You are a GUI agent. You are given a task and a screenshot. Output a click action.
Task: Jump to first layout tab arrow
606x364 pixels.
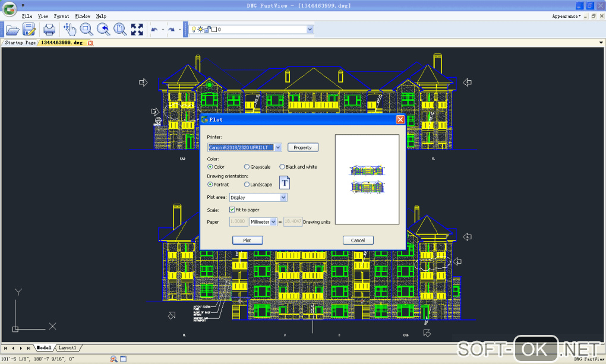tap(5, 348)
